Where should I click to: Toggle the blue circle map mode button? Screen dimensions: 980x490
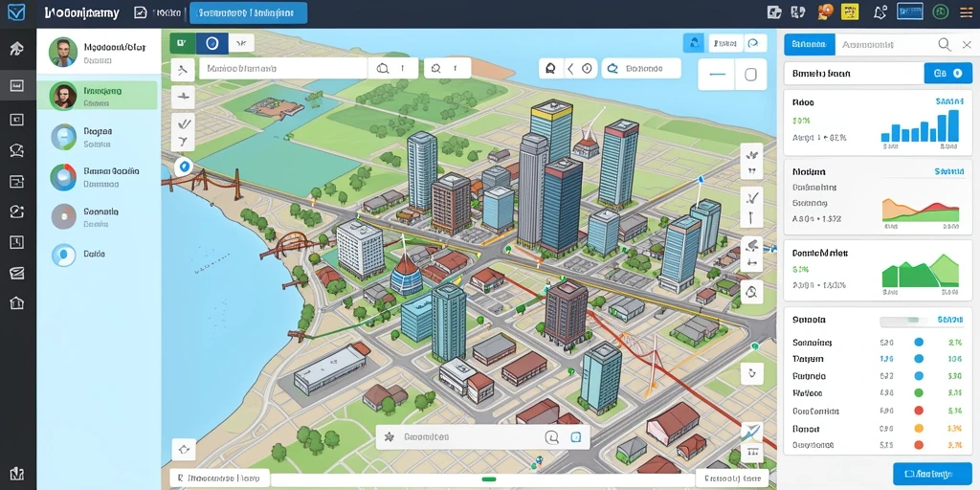click(212, 43)
